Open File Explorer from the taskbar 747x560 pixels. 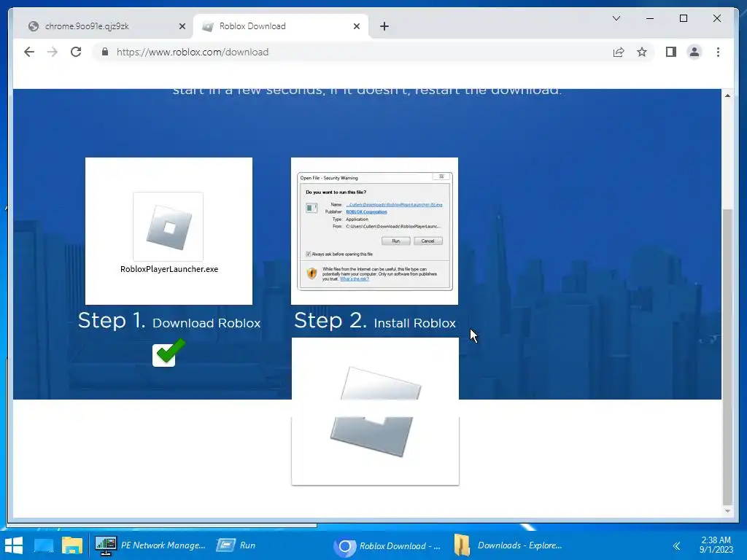[72, 545]
